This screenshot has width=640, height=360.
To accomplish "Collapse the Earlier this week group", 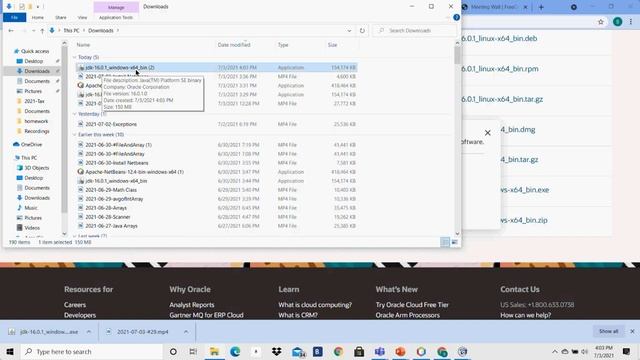I will 75,134.
